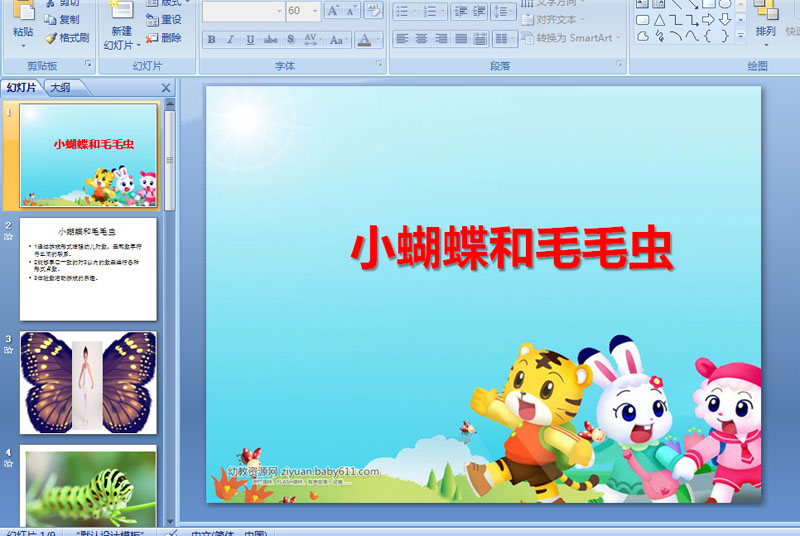Open the Font (字体) dialog launcher
The image size is (800, 536).
pyautogui.click(x=379, y=64)
